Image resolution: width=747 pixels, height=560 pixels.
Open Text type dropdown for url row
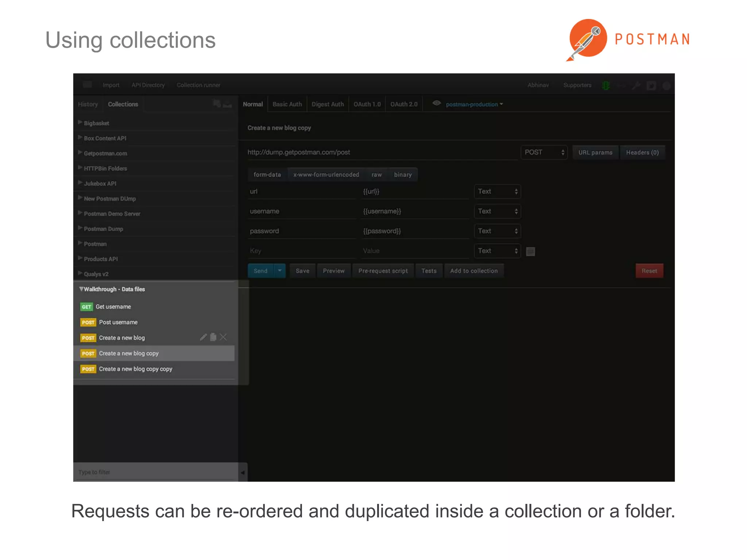(x=497, y=191)
